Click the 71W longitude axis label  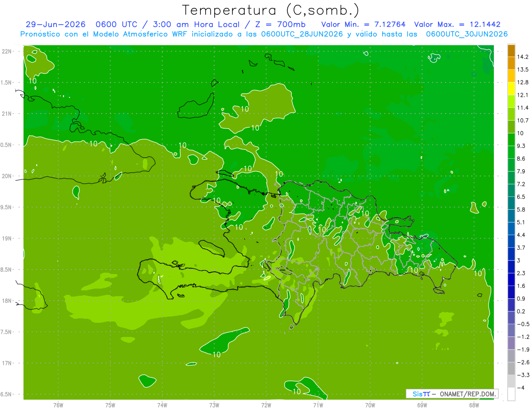click(x=318, y=405)
